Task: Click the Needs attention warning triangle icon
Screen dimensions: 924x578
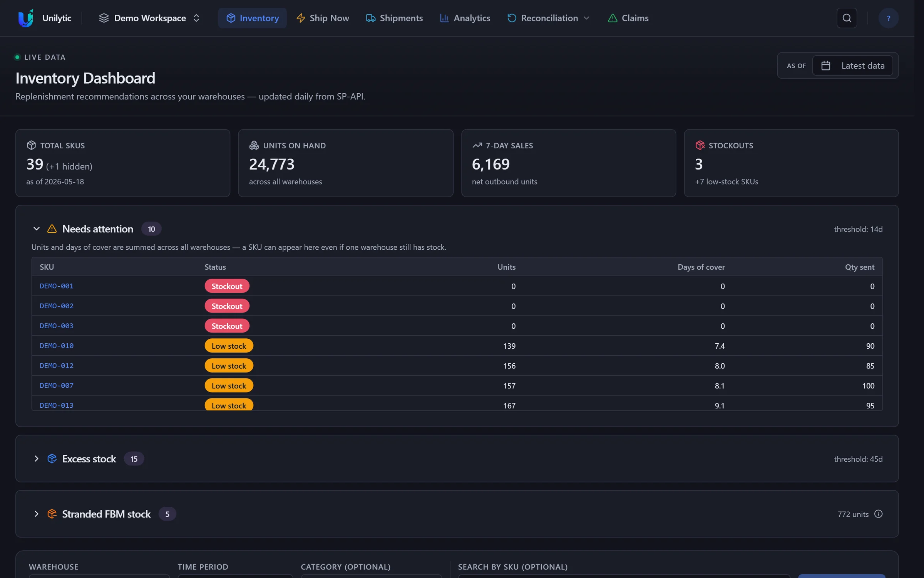Action: (52, 229)
